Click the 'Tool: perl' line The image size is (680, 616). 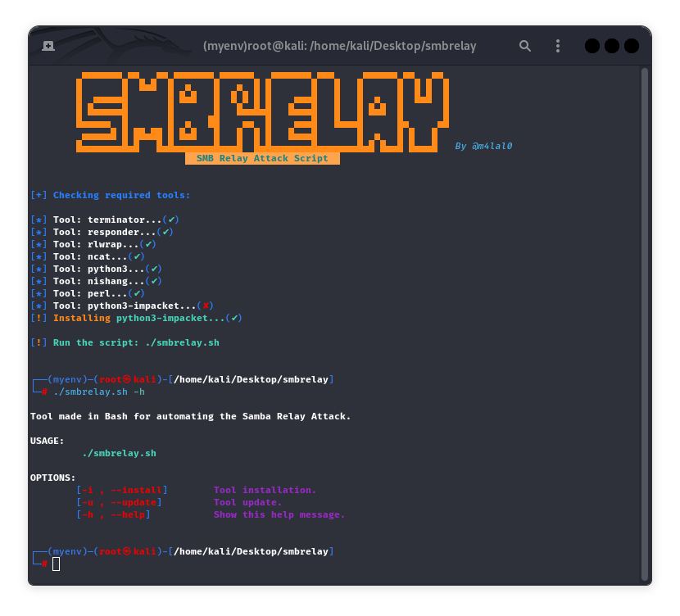88,293
